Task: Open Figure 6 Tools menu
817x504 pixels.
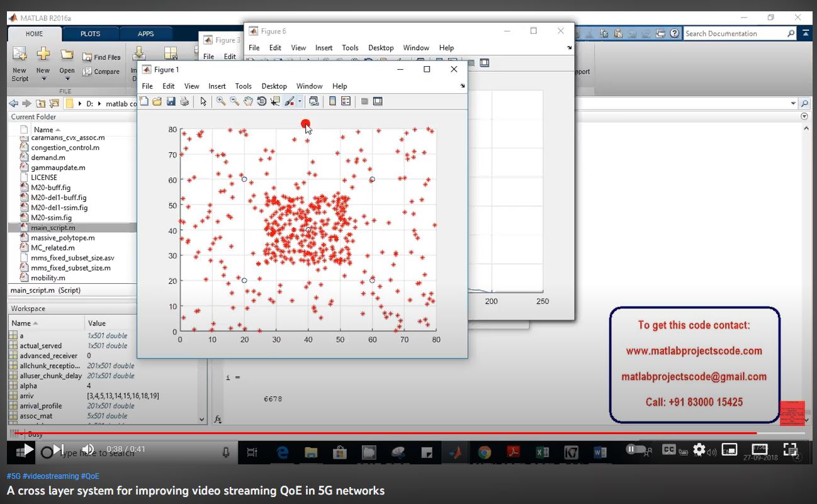Action: pyautogui.click(x=350, y=48)
